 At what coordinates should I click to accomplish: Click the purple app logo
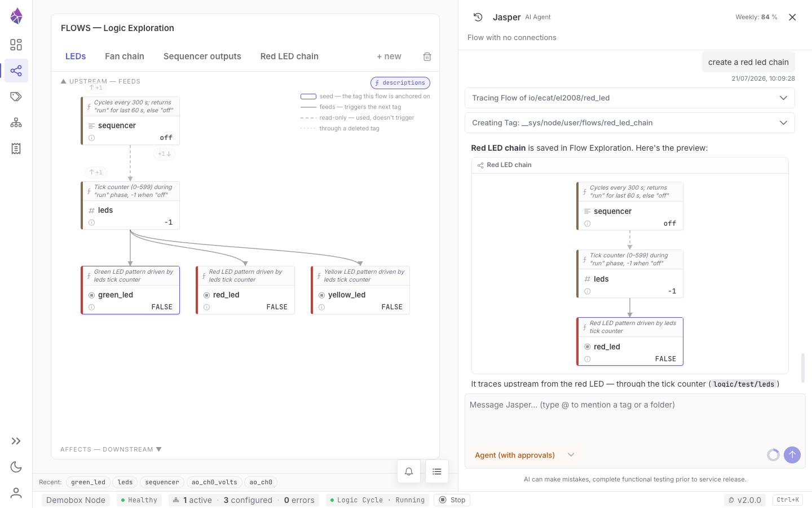point(16,16)
